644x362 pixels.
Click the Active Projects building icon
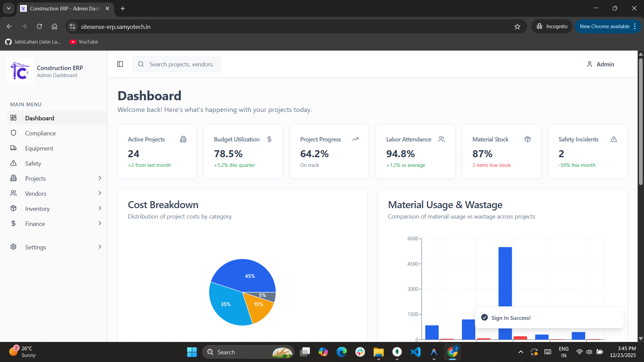point(183,139)
